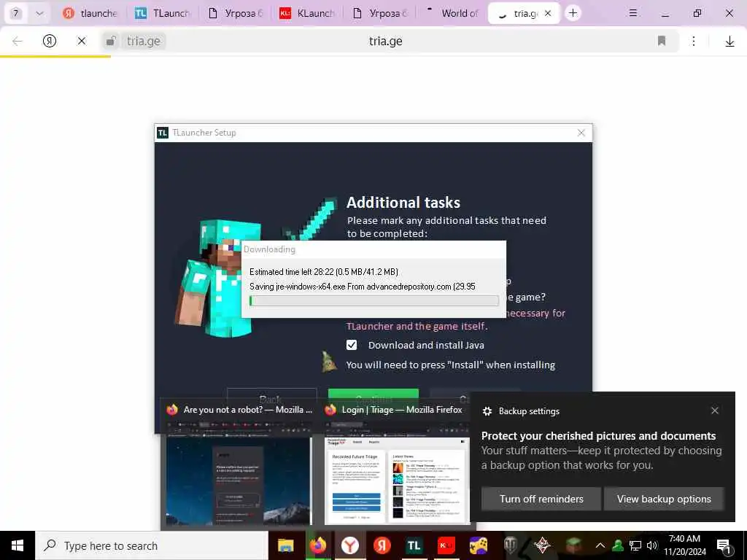Click the Firefox taskbar icon
The image size is (747, 560).
click(x=318, y=545)
